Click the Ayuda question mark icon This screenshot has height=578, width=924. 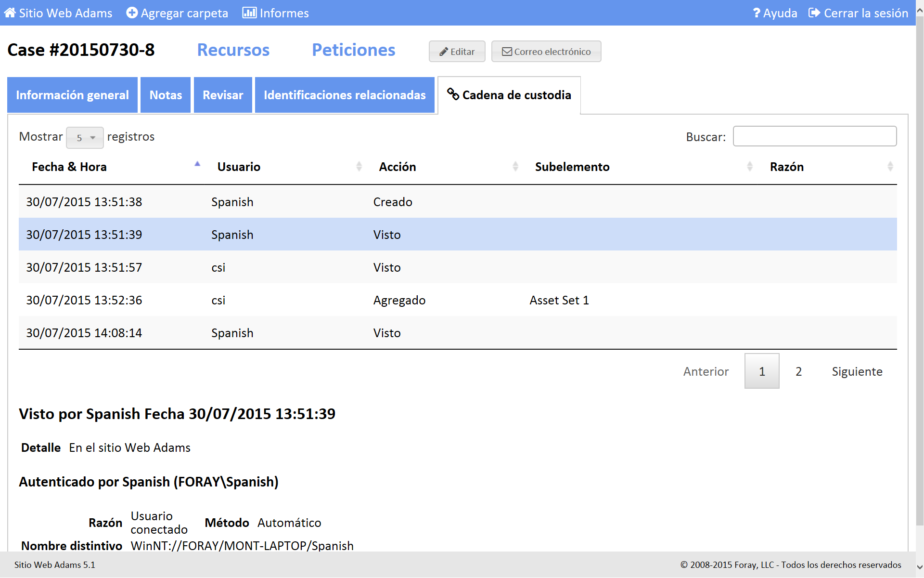[x=757, y=13]
